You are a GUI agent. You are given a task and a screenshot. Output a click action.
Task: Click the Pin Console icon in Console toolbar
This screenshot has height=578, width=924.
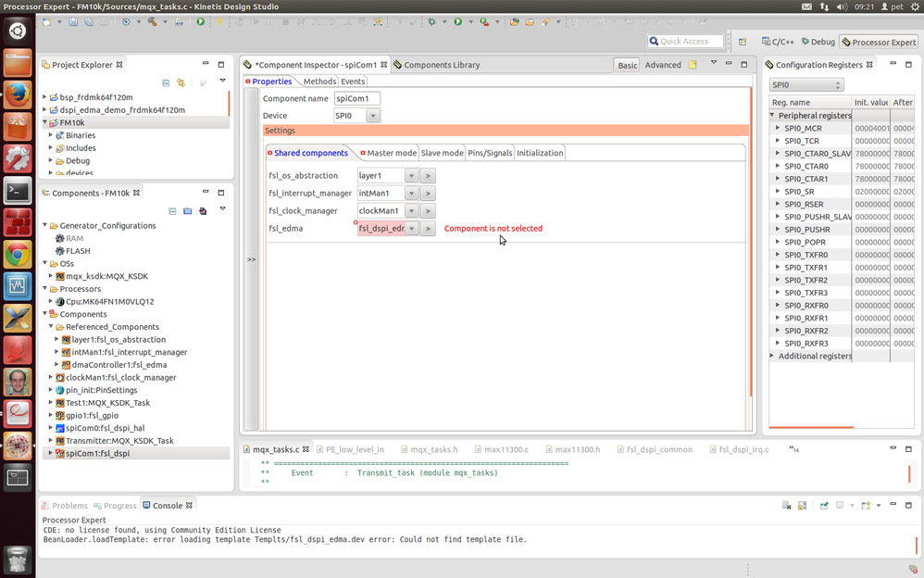tap(824, 506)
